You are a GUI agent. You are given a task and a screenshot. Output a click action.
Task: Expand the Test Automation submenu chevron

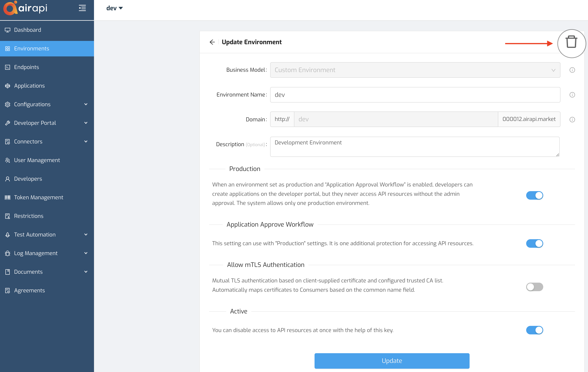click(x=86, y=235)
